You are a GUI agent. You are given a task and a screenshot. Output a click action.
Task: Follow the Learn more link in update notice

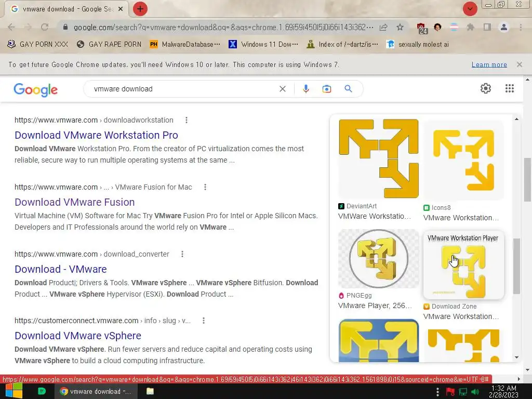(x=489, y=64)
